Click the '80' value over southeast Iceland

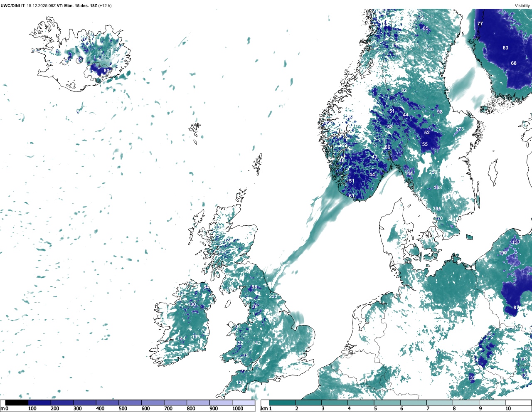(106, 71)
